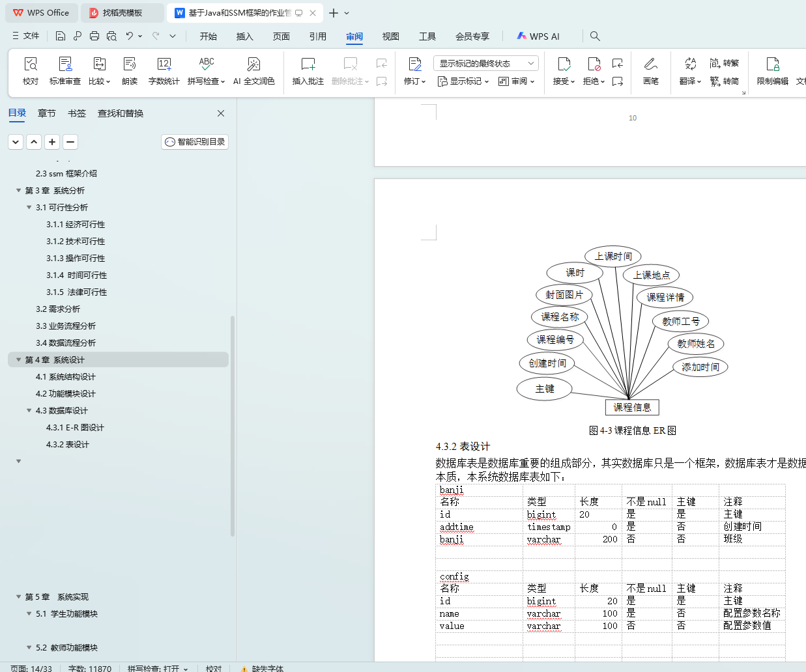Jump to next revision icon
The height and width of the screenshot is (672, 806).
(x=618, y=81)
